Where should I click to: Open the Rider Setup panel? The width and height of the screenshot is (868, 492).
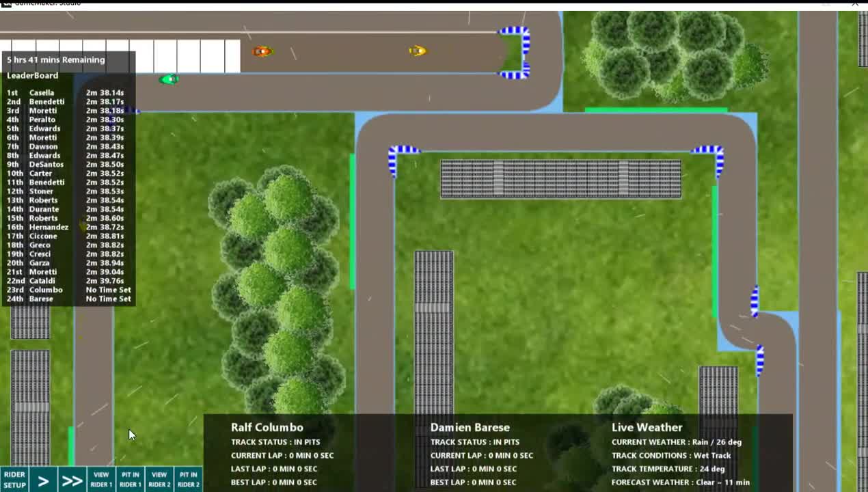coord(14,479)
